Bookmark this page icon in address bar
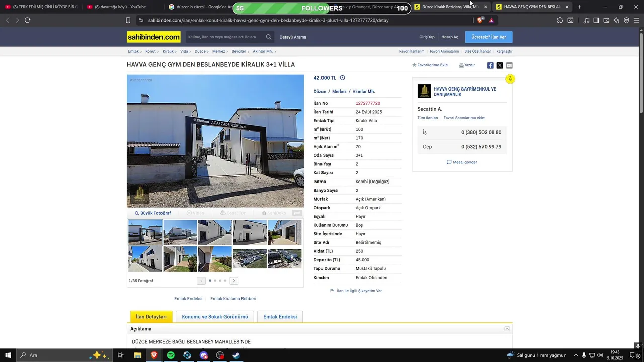Image resolution: width=644 pixels, height=362 pixels. click(128, 20)
